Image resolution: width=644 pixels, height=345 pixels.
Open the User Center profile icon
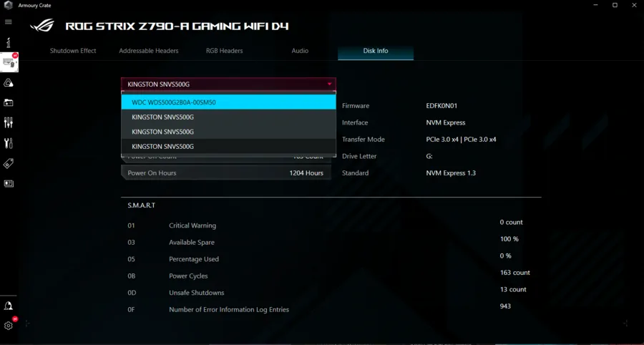click(x=8, y=306)
